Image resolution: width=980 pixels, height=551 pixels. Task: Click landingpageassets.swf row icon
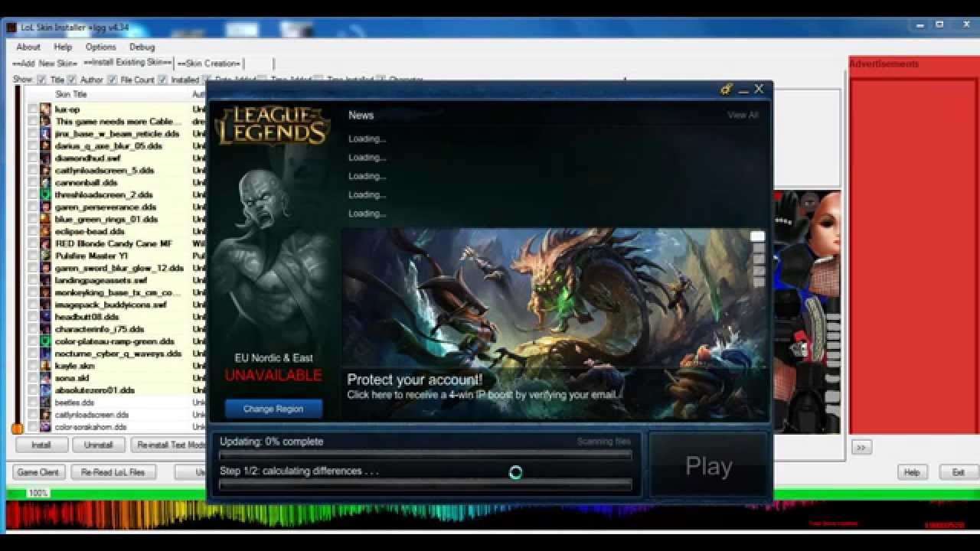pos(45,281)
